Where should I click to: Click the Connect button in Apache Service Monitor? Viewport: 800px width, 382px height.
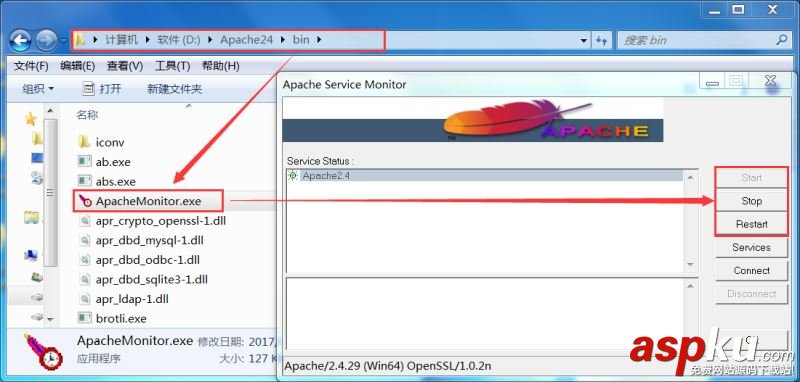pyautogui.click(x=752, y=271)
